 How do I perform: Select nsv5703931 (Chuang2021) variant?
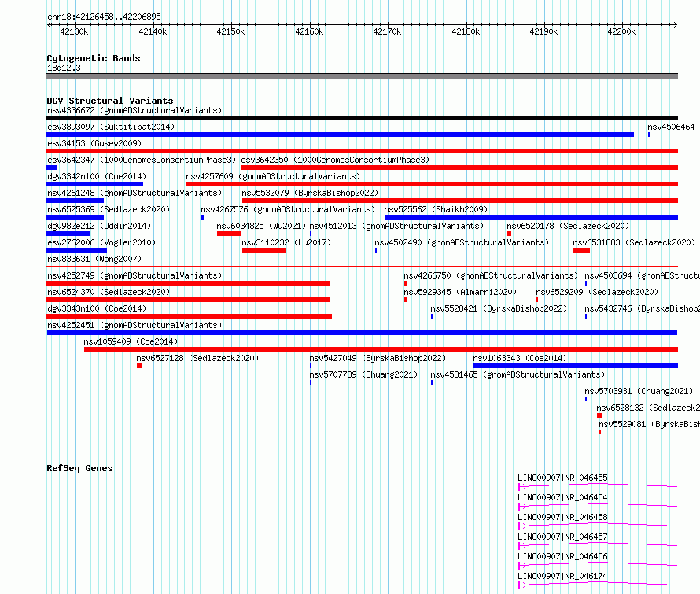coord(586,399)
